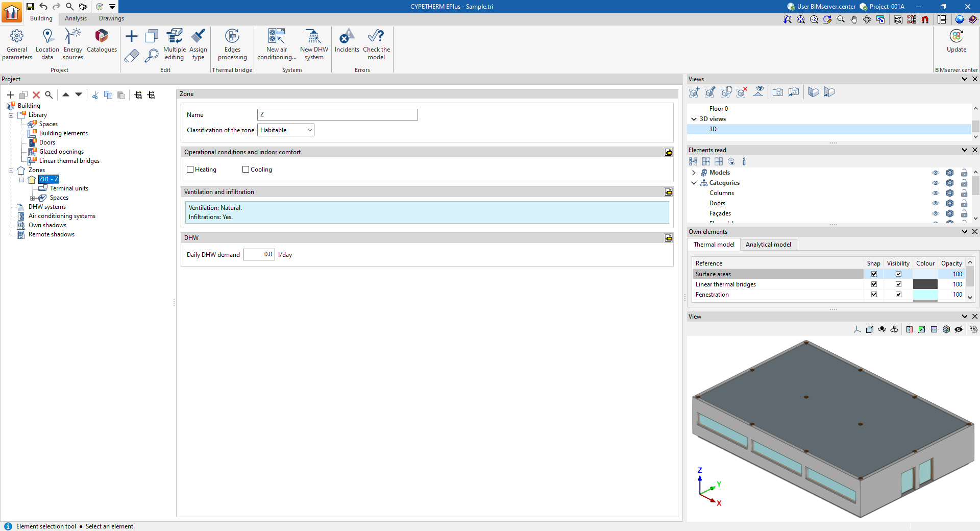980x531 pixels.
Task: Enable the Heating checkbox
Action: pos(190,170)
